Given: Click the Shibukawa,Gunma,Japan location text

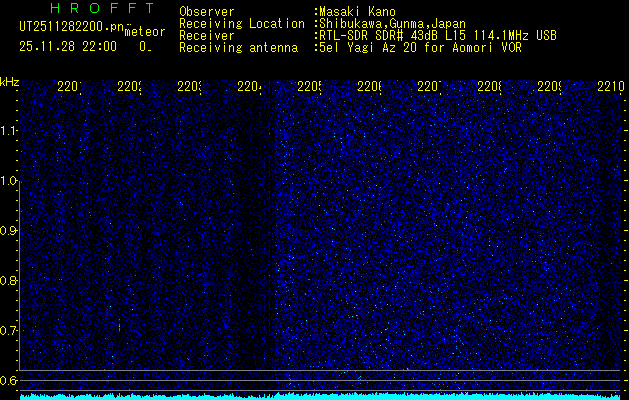Looking at the screenshot, I should [x=390, y=24].
